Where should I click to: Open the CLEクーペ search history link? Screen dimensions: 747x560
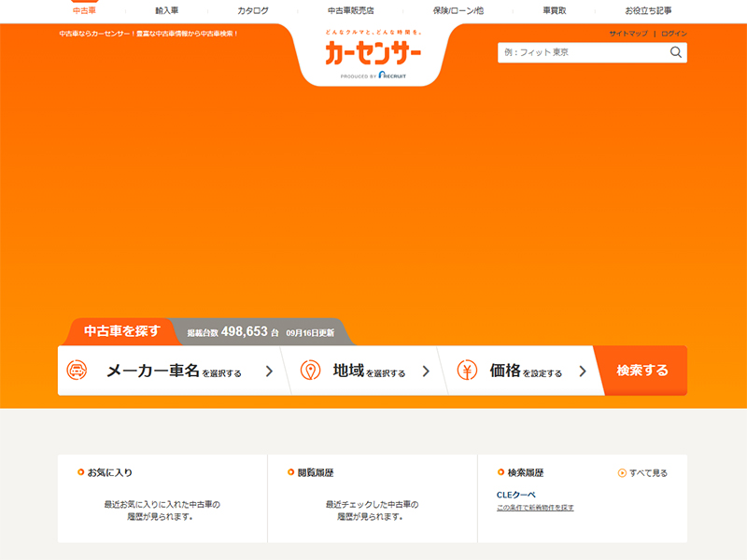[x=516, y=495]
